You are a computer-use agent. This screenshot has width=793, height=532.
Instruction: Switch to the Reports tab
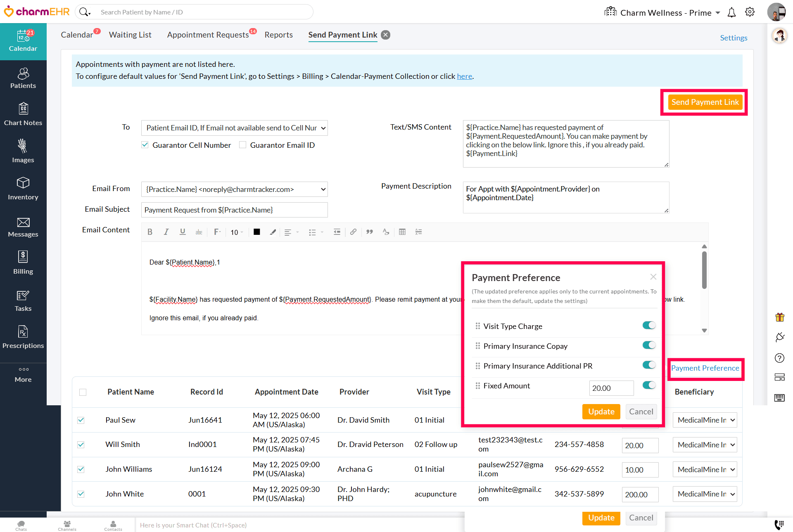(278, 35)
